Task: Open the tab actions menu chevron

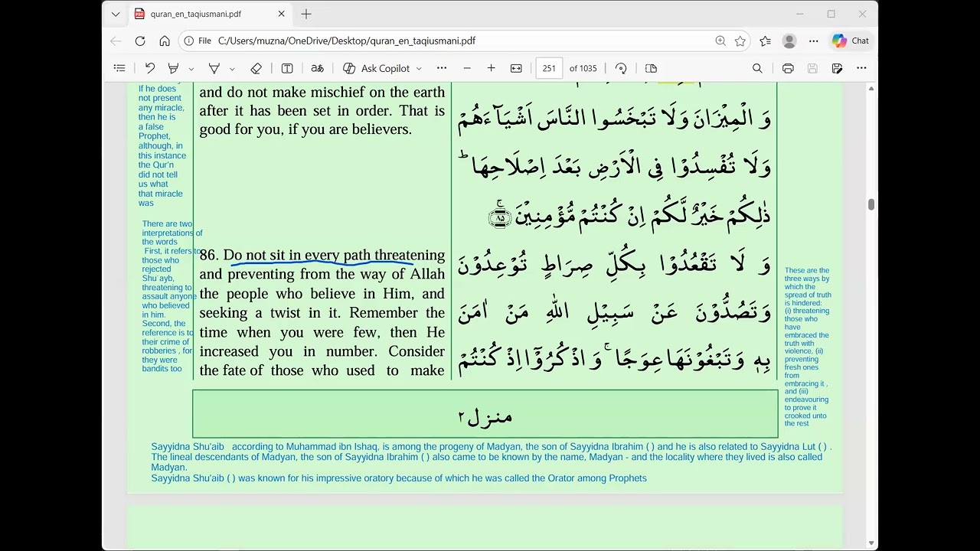Action: pos(116,14)
